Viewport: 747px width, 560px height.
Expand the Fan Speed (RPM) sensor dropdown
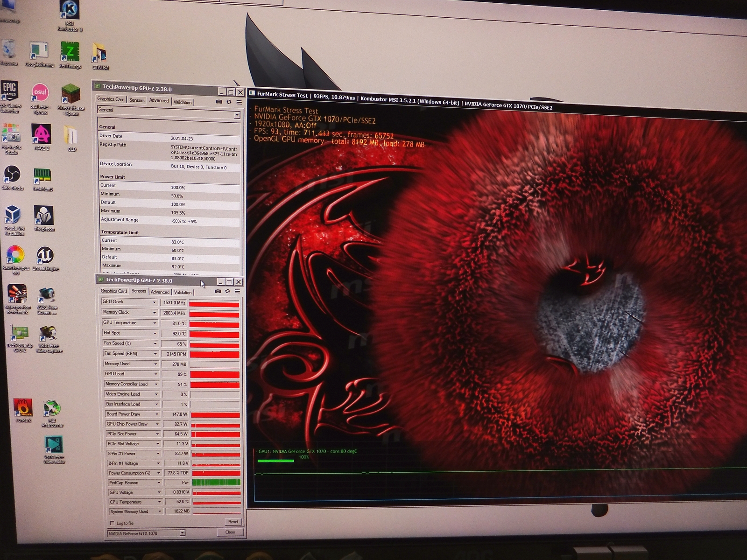pyautogui.click(x=156, y=354)
